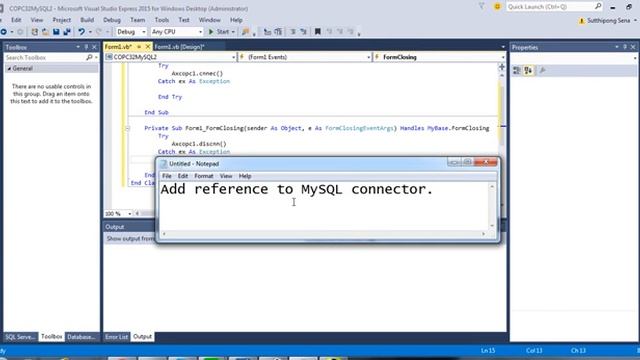Viewport: 640px width, 360px height.
Task: Open the Tools menu
Action: pos(162,20)
